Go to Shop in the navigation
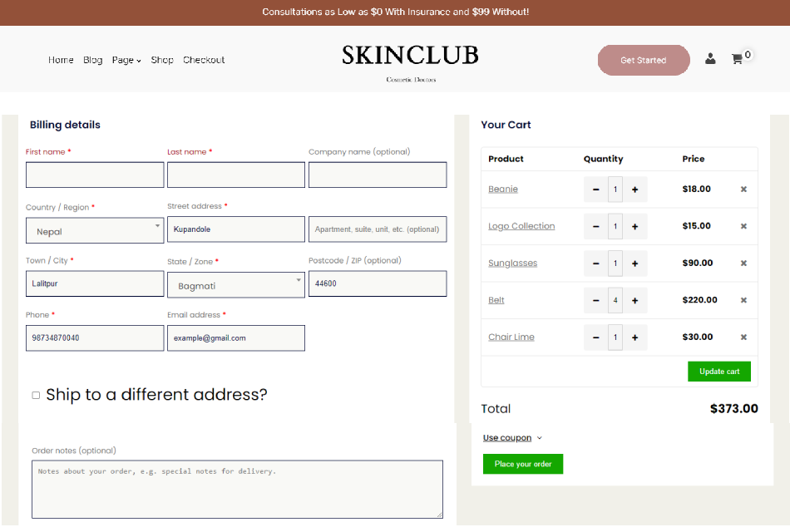This screenshot has width=790, height=532. tap(162, 60)
